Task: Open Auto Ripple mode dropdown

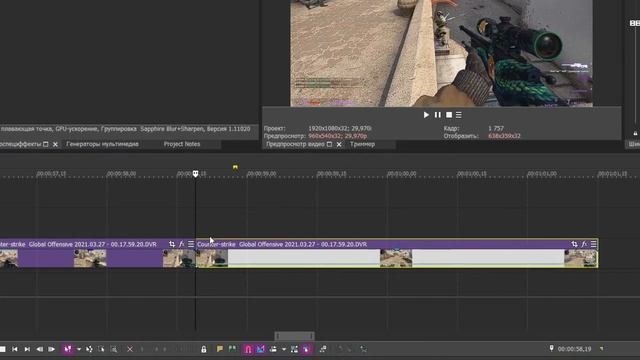Action: tap(284, 349)
